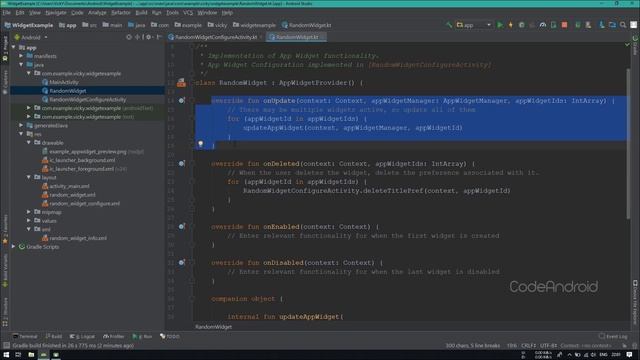Viewport: 640px width, 360px height.
Task: Open the AVD Manager icon
Action: 578,25
